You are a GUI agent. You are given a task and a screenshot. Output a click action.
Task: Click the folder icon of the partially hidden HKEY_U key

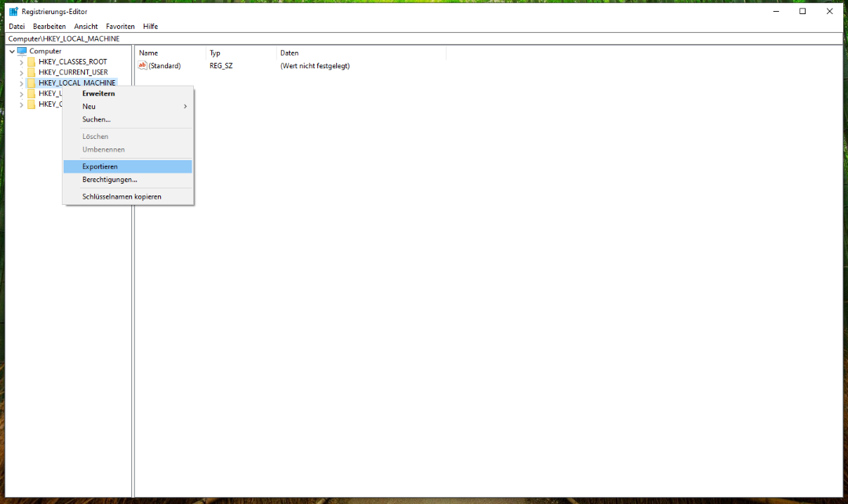point(31,93)
